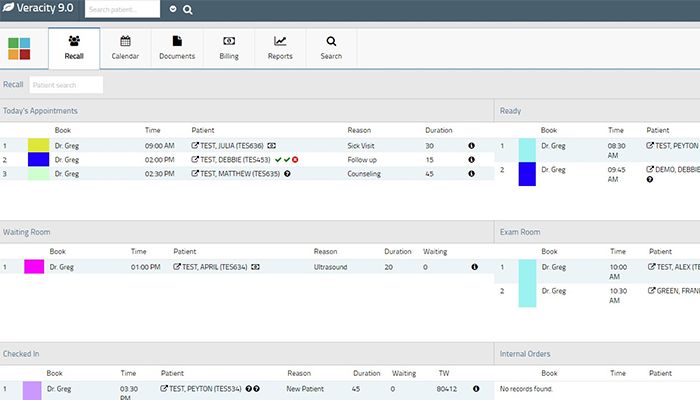
Task: Click question icon beside TEST, MATTHEW
Action: (x=287, y=174)
